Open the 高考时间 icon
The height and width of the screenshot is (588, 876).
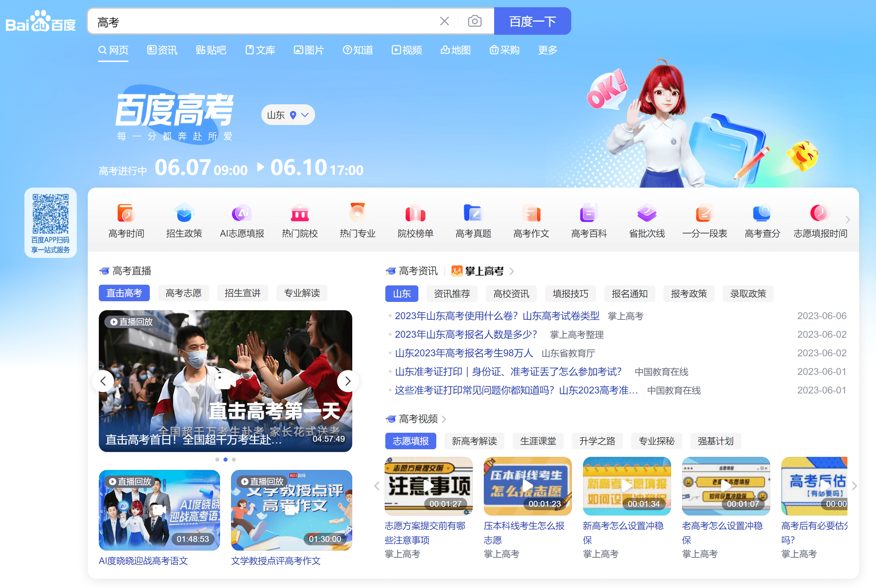click(126, 221)
